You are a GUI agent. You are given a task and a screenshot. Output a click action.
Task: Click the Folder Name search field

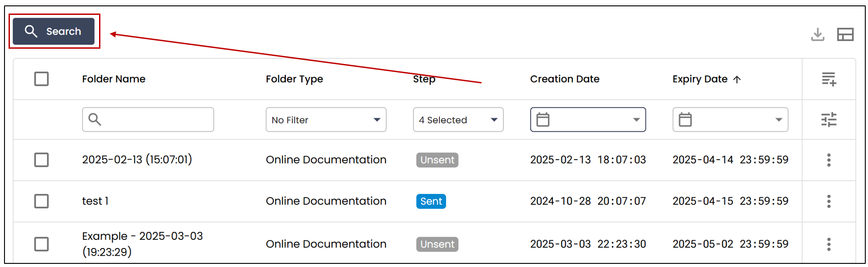coord(148,120)
